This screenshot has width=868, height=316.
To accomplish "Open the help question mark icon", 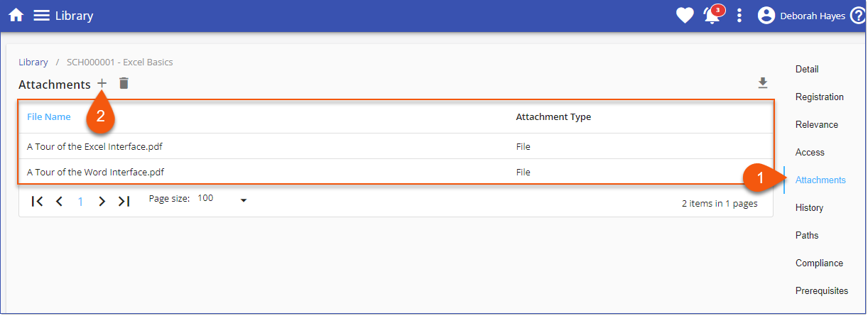I will click(858, 15).
